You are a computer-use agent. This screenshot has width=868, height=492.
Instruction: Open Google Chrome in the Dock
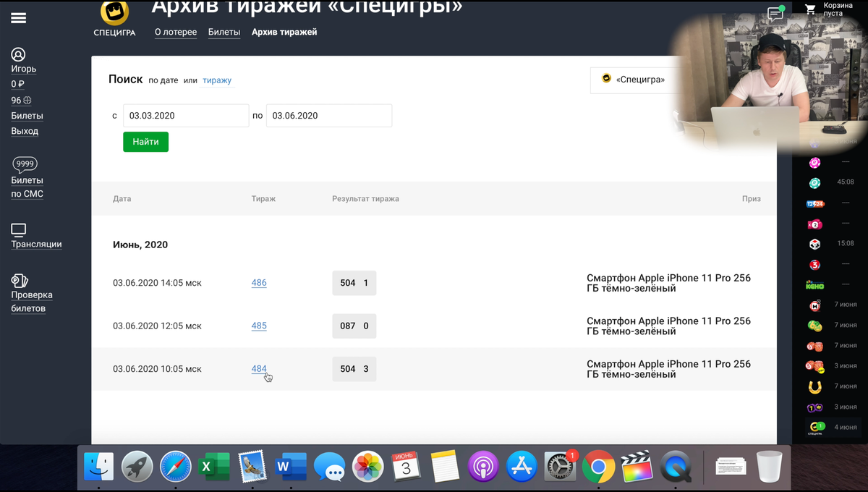[598, 467]
